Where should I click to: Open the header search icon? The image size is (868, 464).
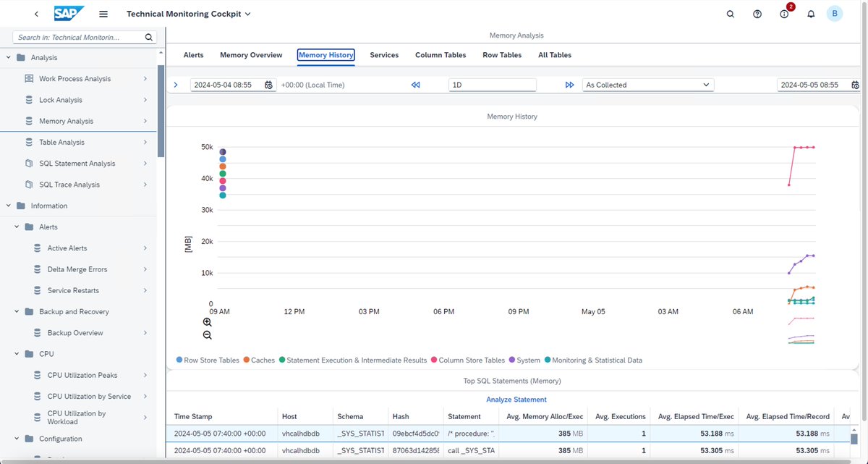pos(730,14)
